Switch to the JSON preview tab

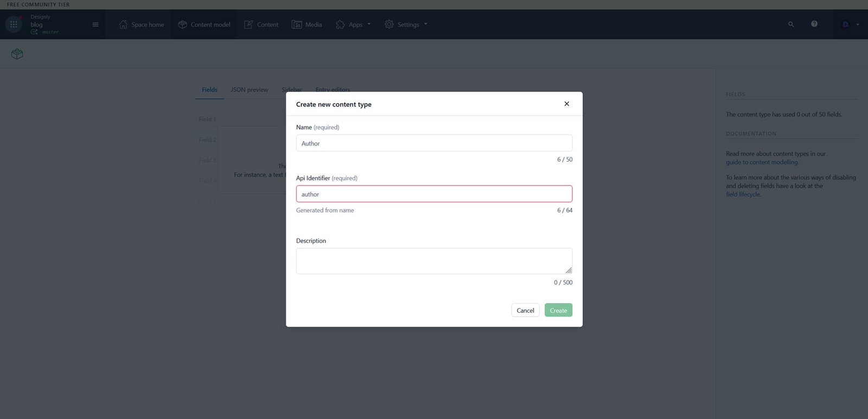click(250, 90)
